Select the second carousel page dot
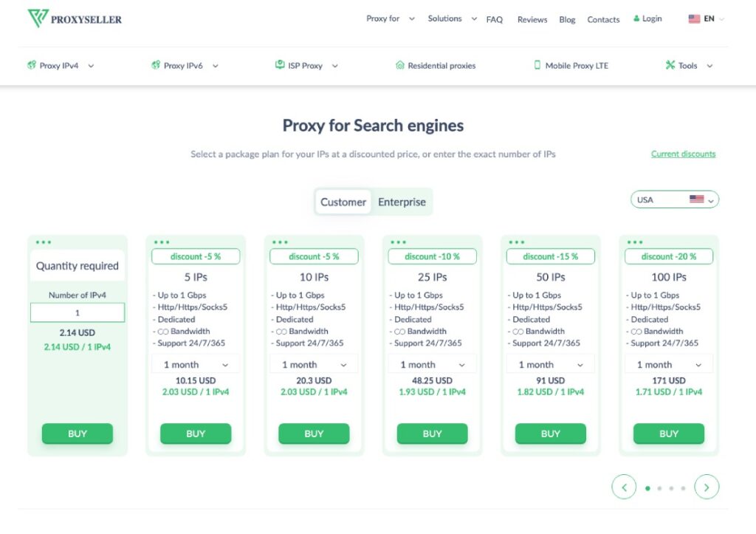 [x=659, y=488]
